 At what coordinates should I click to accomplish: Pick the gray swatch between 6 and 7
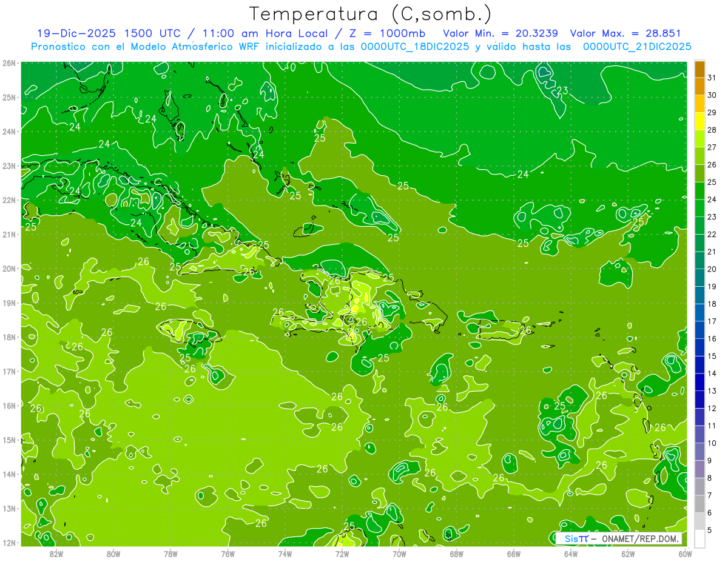tap(699, 504)
